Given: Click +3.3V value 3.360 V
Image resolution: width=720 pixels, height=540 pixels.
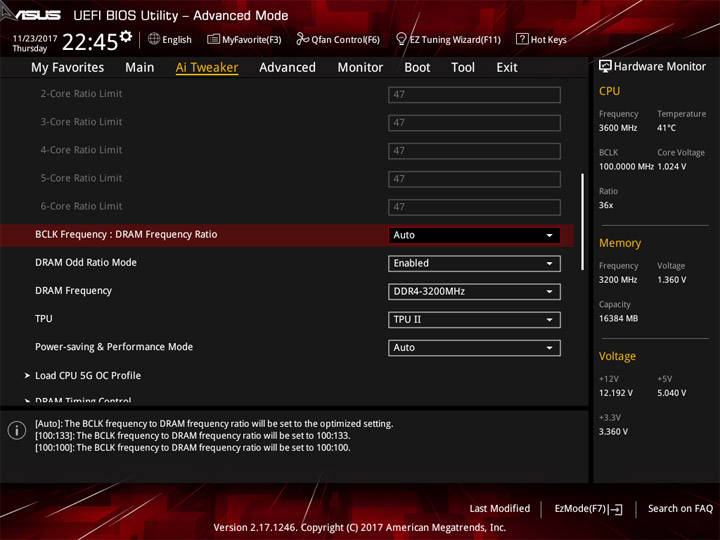Looking at the screenshot, I should point(613,432).
